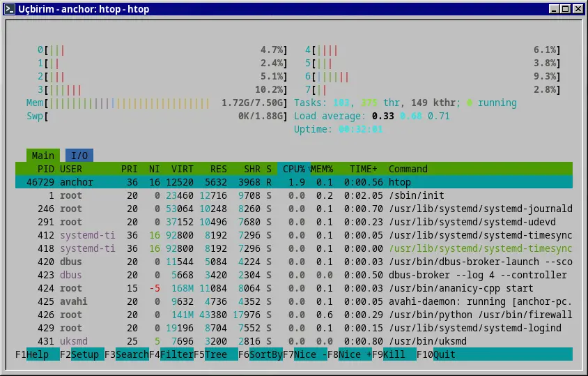588x376 pixels.
Task: Select the /usr/bin/uksmd process row
Action: pyautogui.click(x=294, y=341)
